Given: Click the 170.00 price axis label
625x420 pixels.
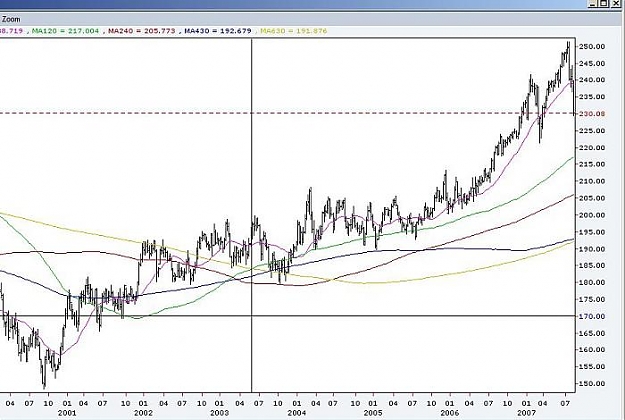Looking at the screenshot, I should pyautogui.click(x=592, y=316).
